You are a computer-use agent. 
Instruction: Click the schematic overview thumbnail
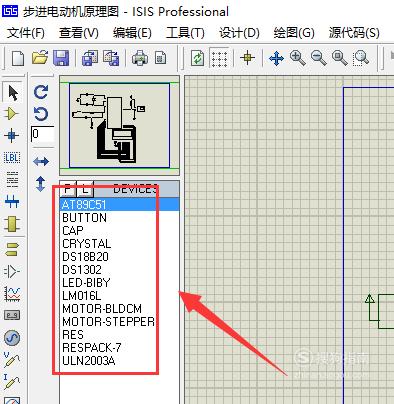click(x=119, y=125)
